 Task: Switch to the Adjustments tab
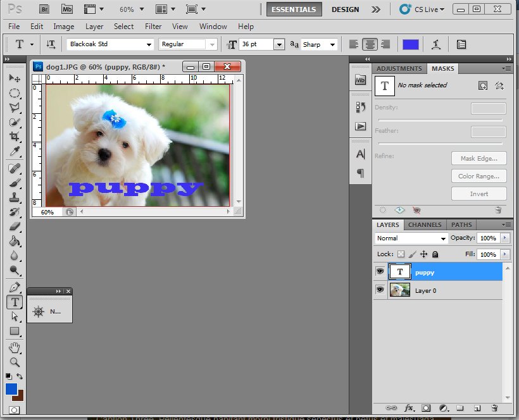point(399,69)
